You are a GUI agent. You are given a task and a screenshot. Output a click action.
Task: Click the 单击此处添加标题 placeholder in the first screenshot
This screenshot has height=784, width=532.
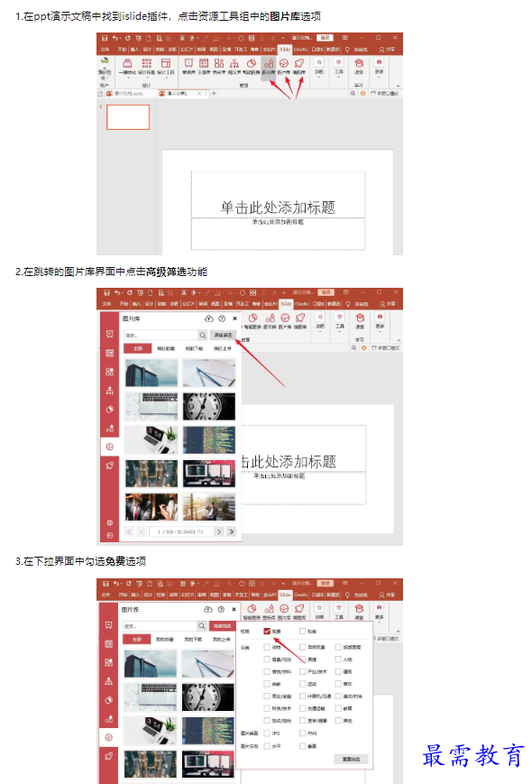[279, 207]
